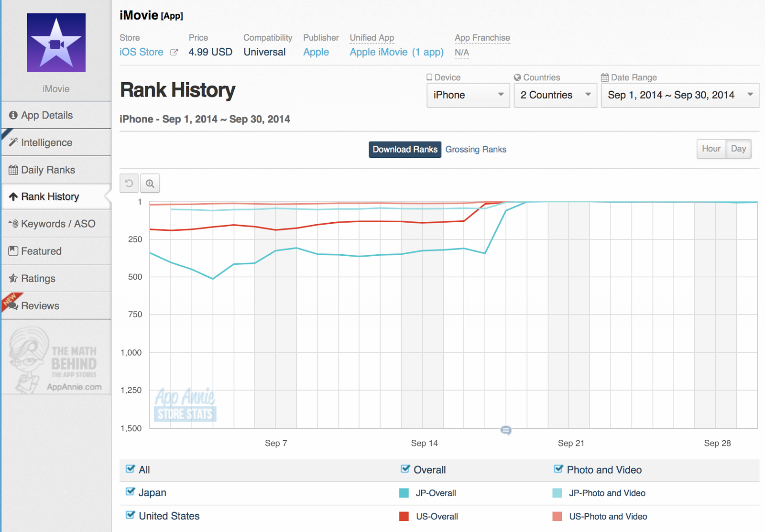The width and height of the screenshot is (765, 532).
Task: Click the App Details info icon
Action: (13, 115)
